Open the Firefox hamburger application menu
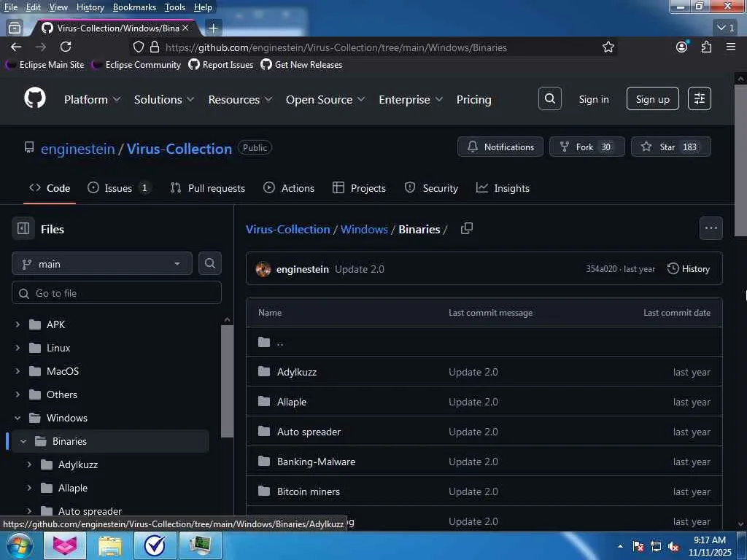 coord(730,47)
